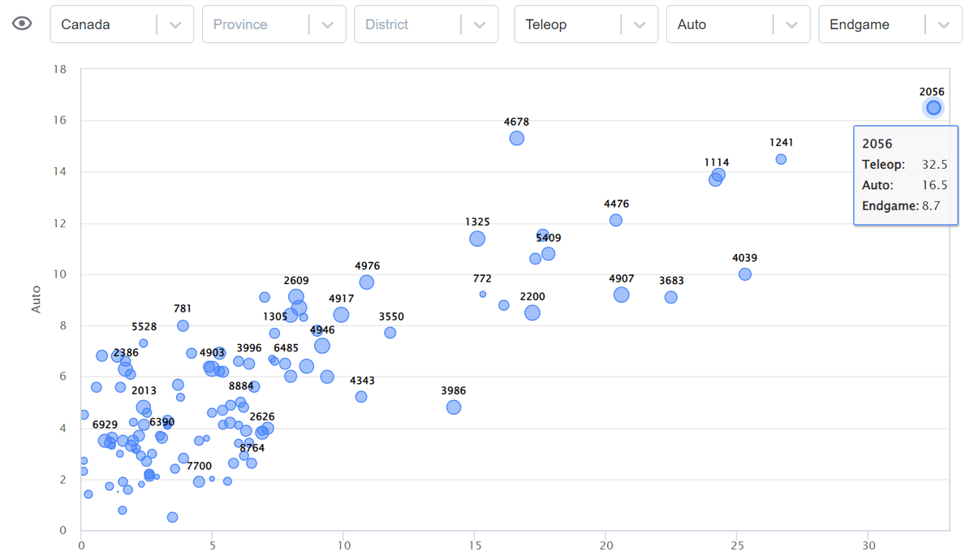Image resolution: width=974 pixels, height=560 pixels.
Task: Click team 4976 data point
Action: [x=367, y=282]
